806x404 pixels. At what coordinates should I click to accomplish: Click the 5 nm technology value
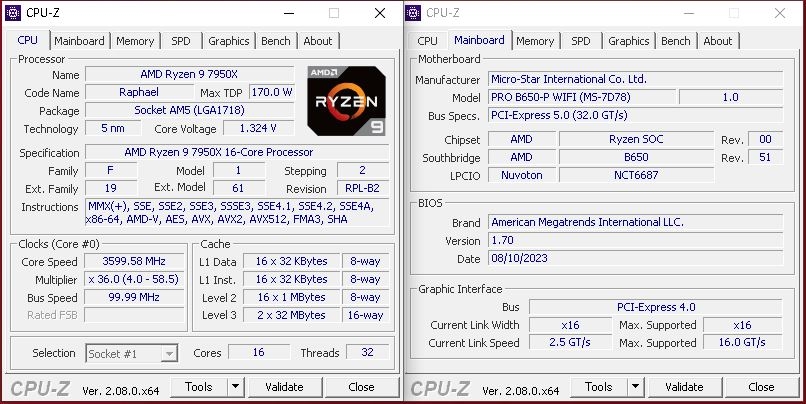point(113,128)
